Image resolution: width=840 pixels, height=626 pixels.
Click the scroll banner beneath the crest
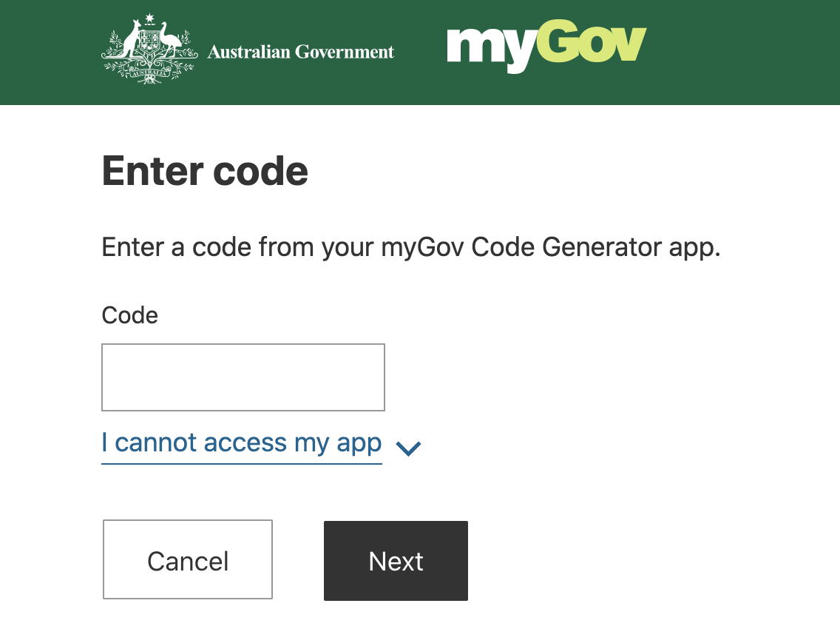pos(148,73)
